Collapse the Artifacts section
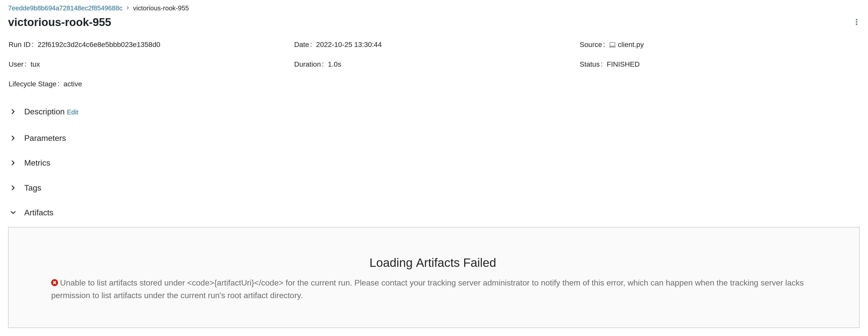Screen dimensions: 868x336 [13, 213]
